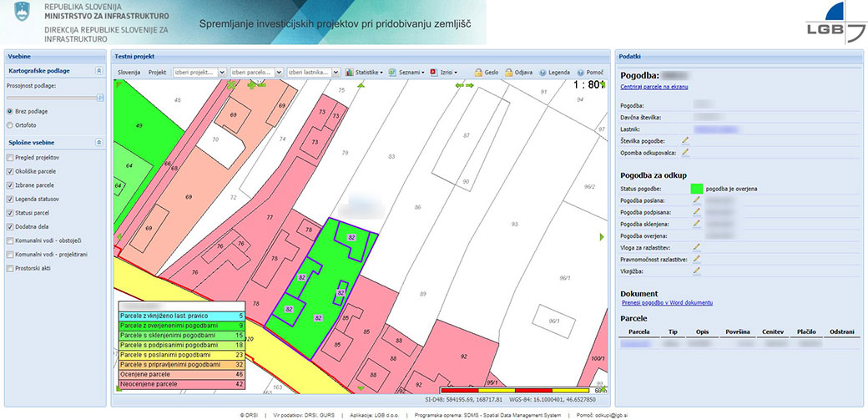Open the 'izberi projekt' dropdown
The height and width of the screenshot is (420, 868).
click(x=222, y=73)
